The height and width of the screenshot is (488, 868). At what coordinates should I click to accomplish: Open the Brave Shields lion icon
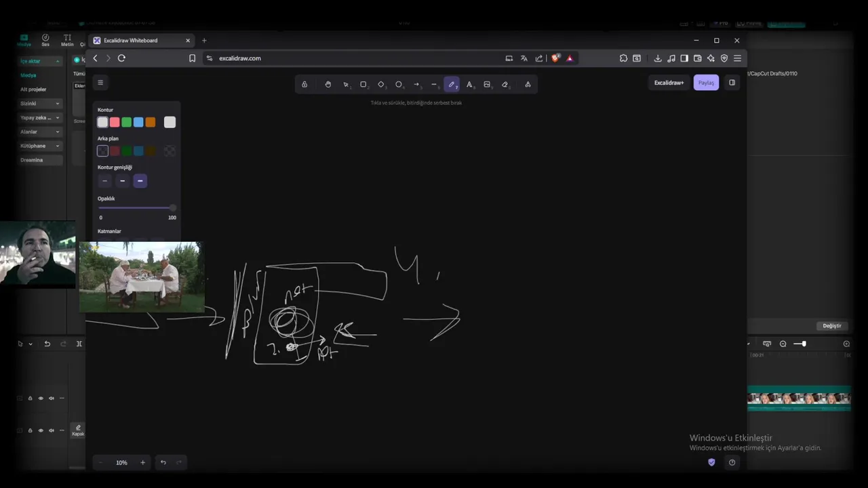point(555,58)
